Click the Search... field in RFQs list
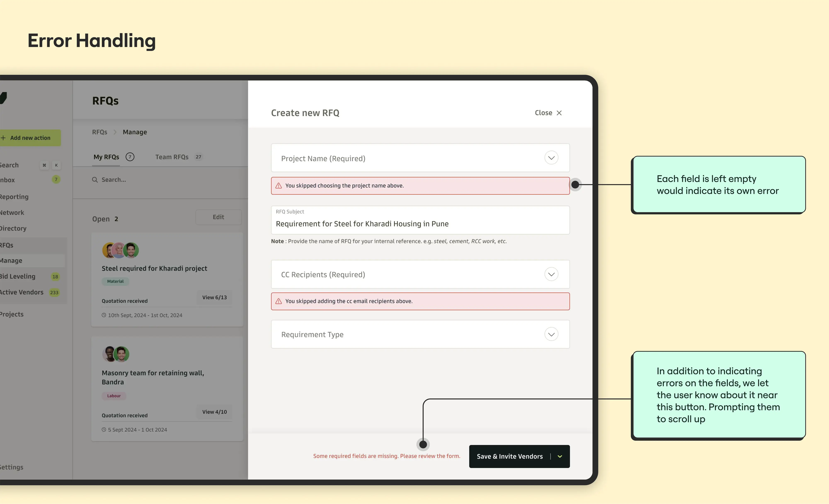829x504 pixels. point(113,180)
